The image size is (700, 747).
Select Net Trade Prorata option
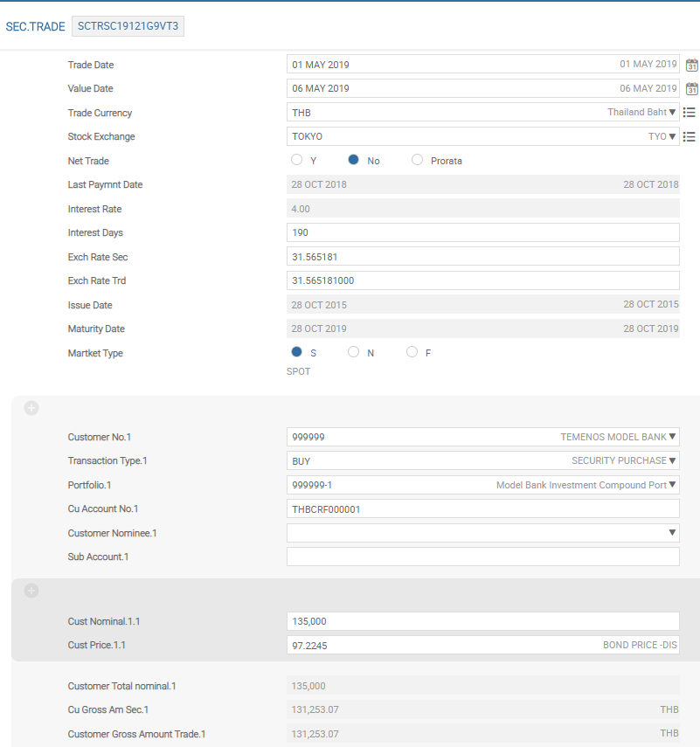pos(417,160)
